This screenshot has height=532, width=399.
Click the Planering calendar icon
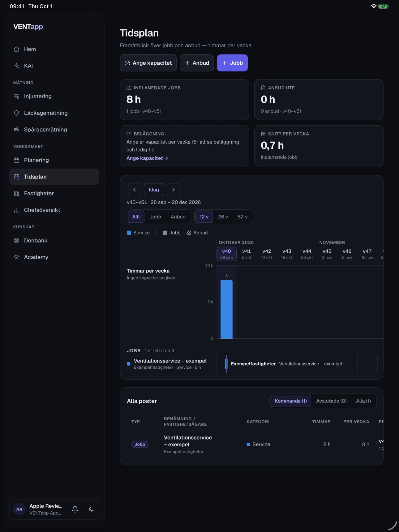click(17, 160)
